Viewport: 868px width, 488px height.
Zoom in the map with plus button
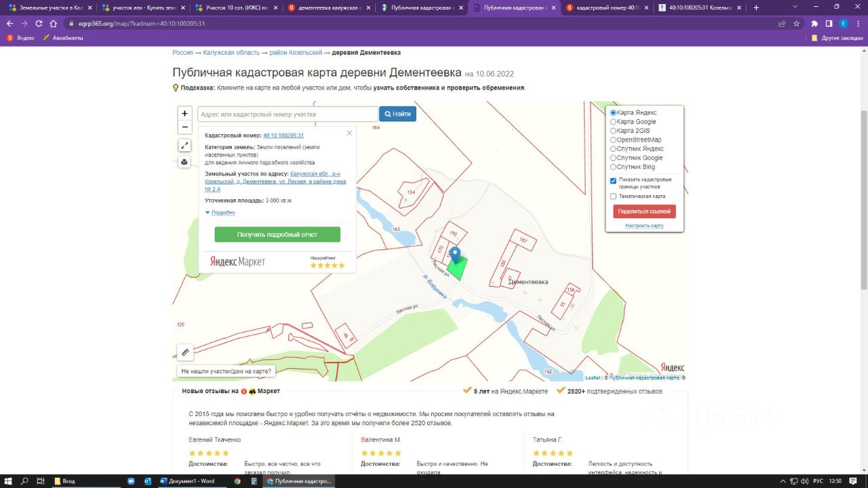[184, 114]
